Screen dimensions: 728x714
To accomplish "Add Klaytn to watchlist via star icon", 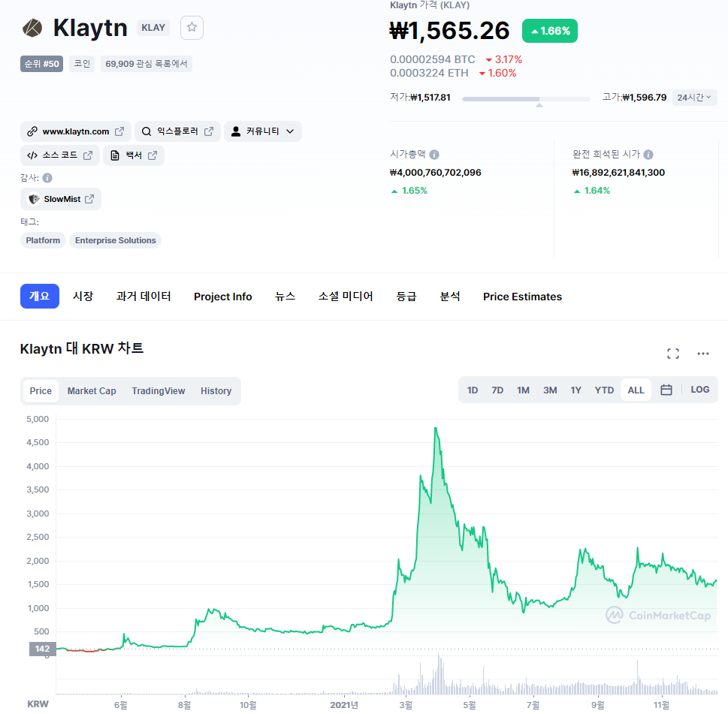I will (192, 27).
